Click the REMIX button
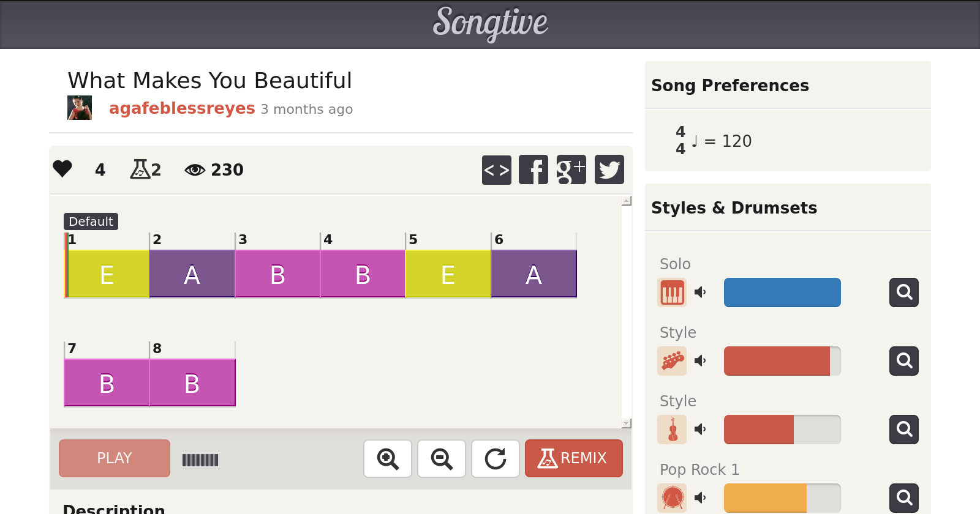The height and width of the screenshot is (514, 980). pos(573,458)
